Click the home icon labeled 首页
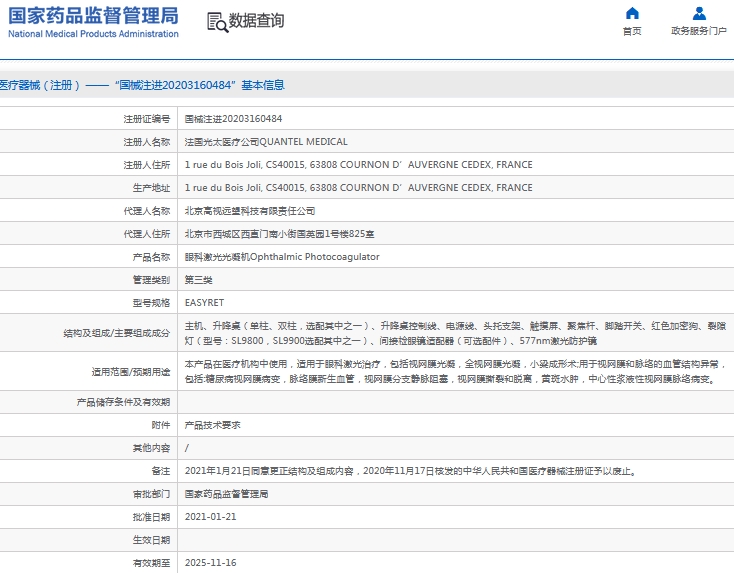This screenshot has height=573, width=734. coord(632,13)
